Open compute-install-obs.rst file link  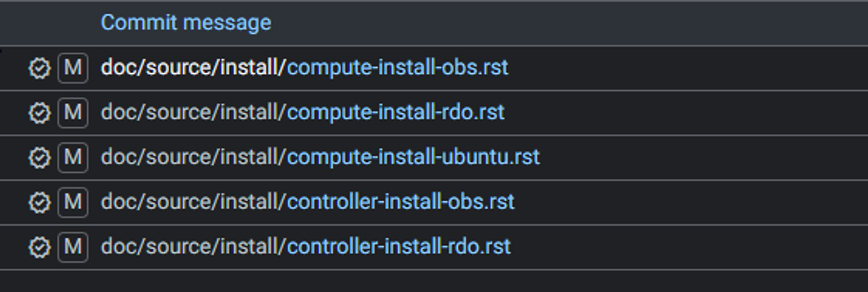tap(304, 68)
